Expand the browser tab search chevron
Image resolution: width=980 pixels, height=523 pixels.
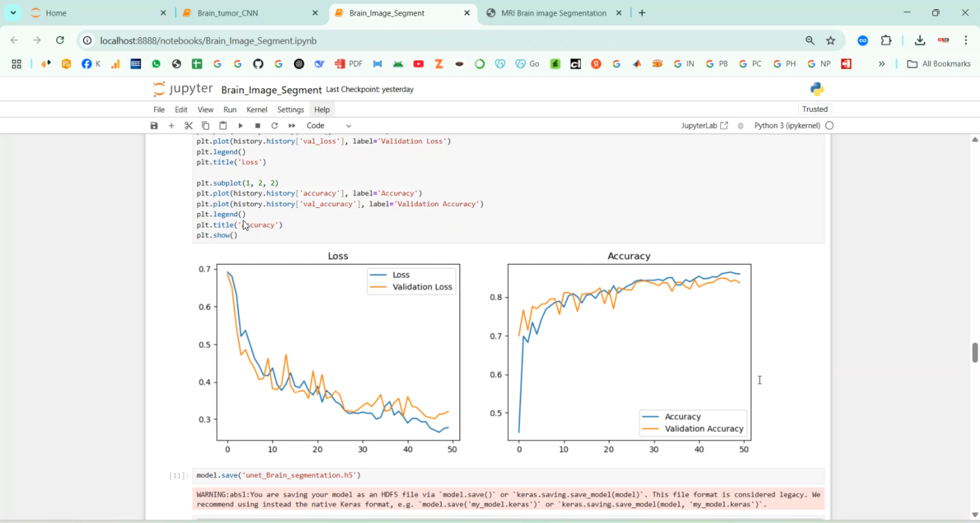[x=13, y=13]
